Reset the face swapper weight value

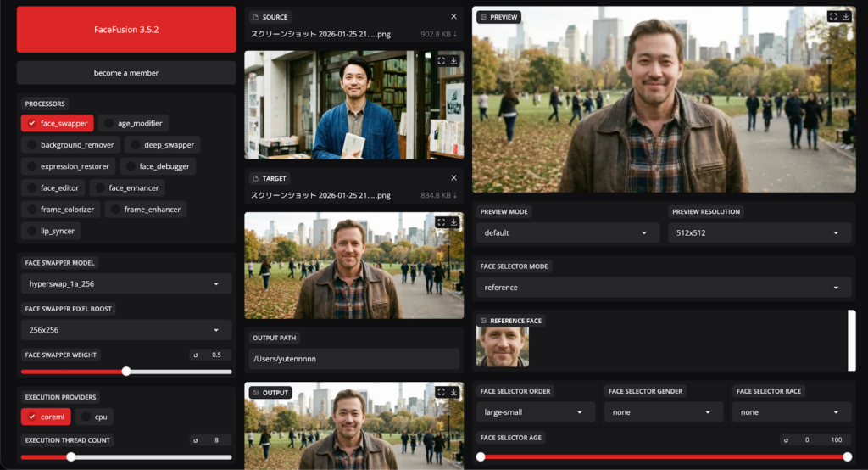pyautogui.click(x=196, y=355)
